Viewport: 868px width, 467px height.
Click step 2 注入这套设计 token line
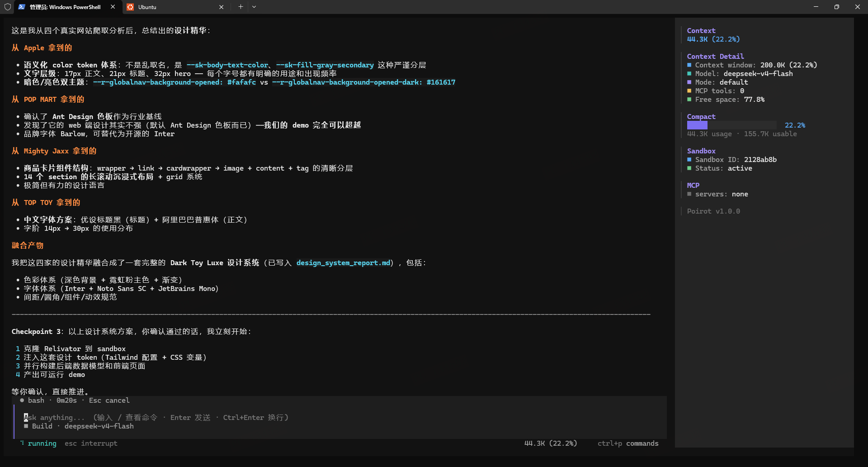(111, 357)
